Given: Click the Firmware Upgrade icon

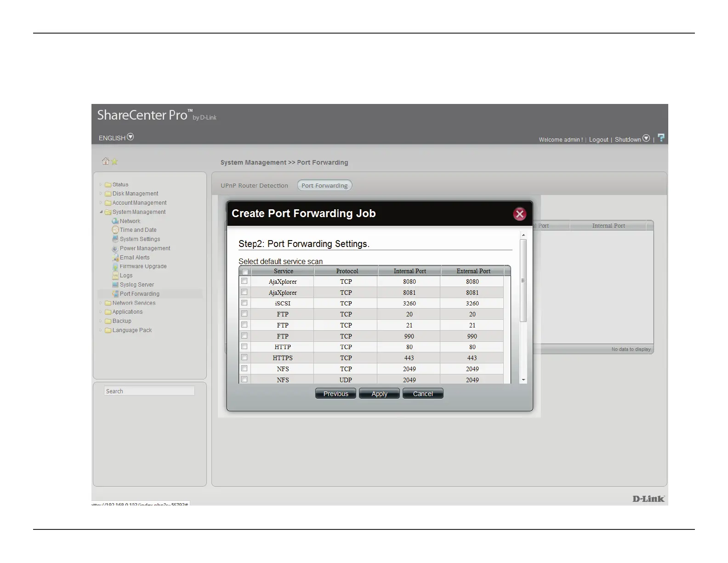Looking at the screenshot, I should pos(115,266).
